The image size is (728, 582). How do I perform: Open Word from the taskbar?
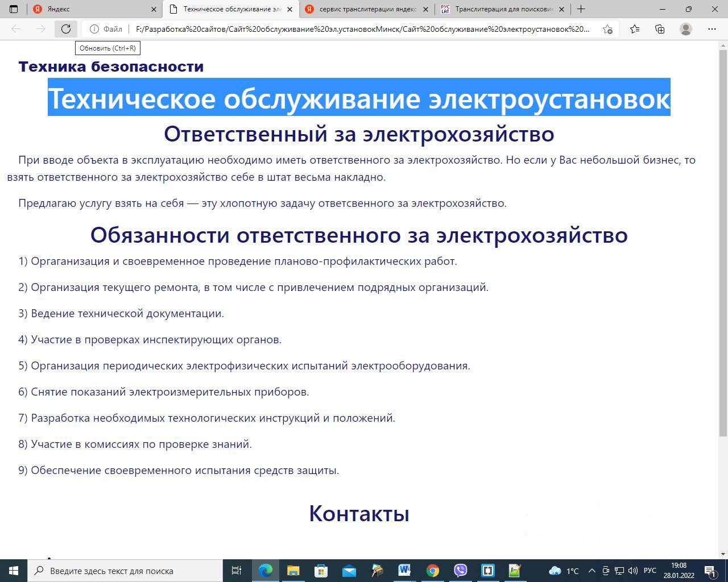[x=404, y=570]
